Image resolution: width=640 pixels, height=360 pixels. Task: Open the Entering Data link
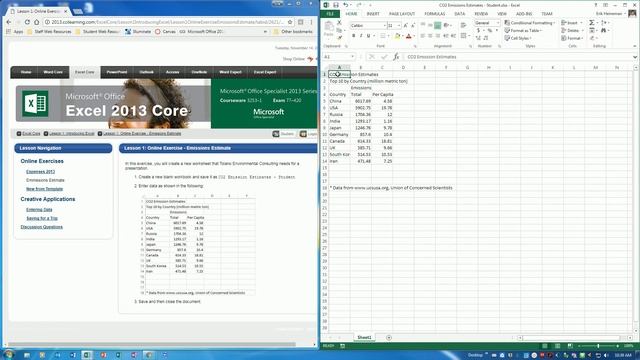click(x=39, y=210)
